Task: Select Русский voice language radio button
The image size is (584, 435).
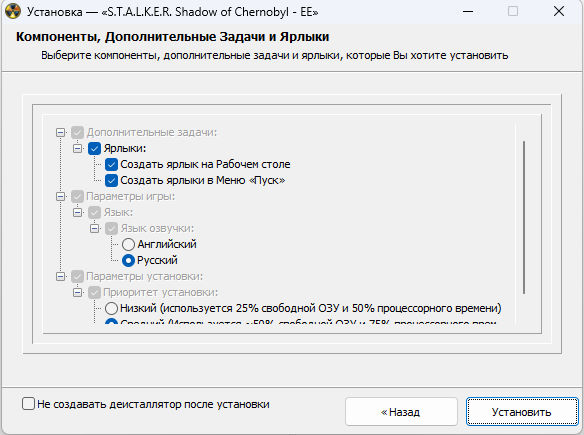Action: 128,260
